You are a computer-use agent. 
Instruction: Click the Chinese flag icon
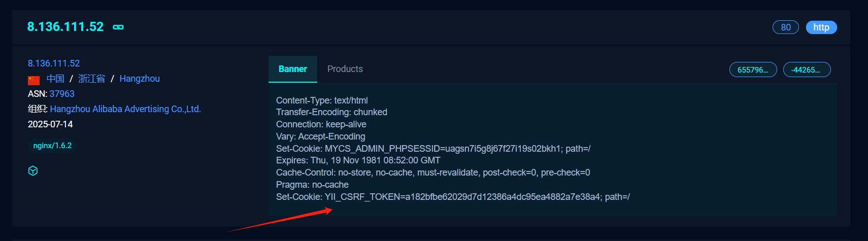(34, 80)
